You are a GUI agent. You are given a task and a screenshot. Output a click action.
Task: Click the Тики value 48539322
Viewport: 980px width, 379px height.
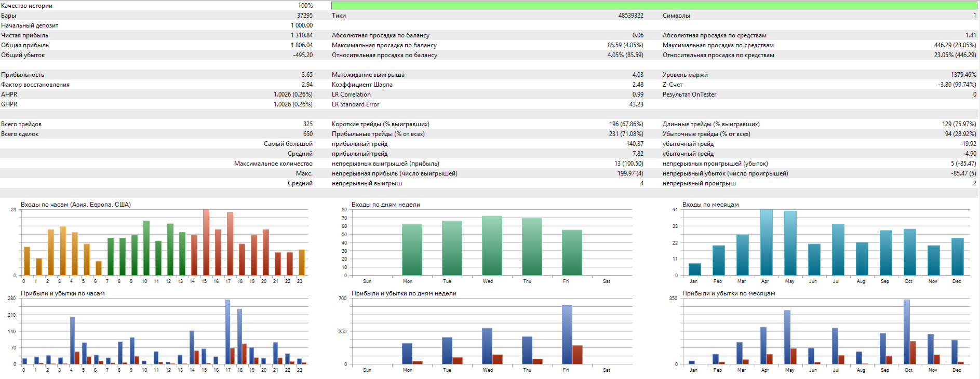tap(630, 16)
